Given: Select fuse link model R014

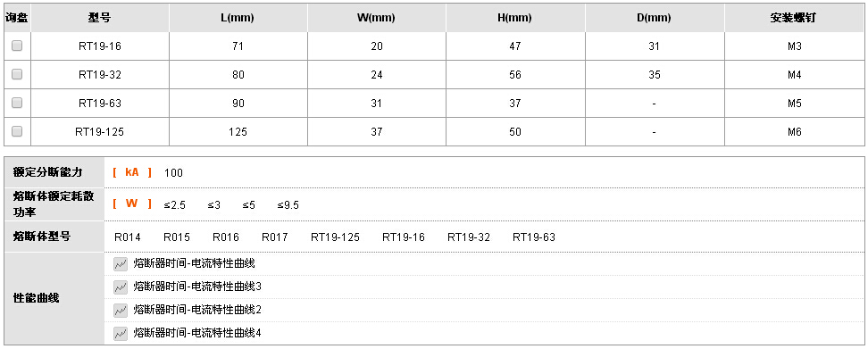Looking at the screenshot, I should tap(128, 237).
